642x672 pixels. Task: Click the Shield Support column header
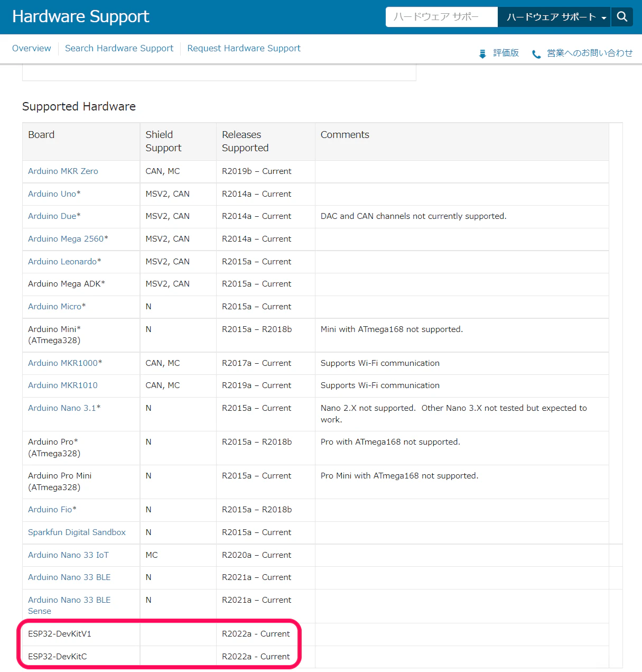(x=178, y=142)
